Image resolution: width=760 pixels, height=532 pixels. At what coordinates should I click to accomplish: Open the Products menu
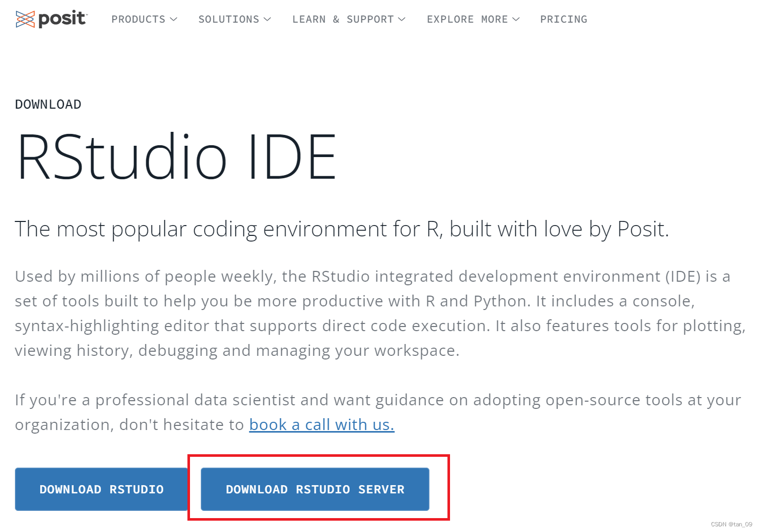click(x=144, y=20)
